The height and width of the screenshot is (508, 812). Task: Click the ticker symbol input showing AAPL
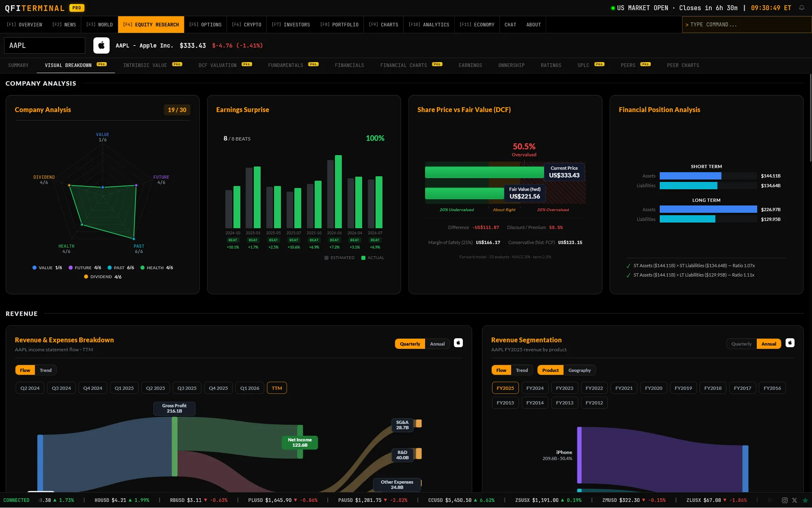coord(45,45)
